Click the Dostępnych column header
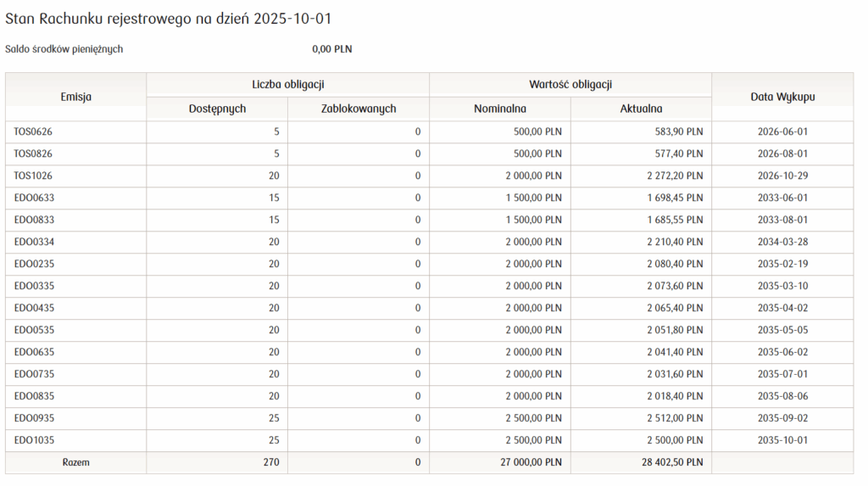 click(217, 109)
